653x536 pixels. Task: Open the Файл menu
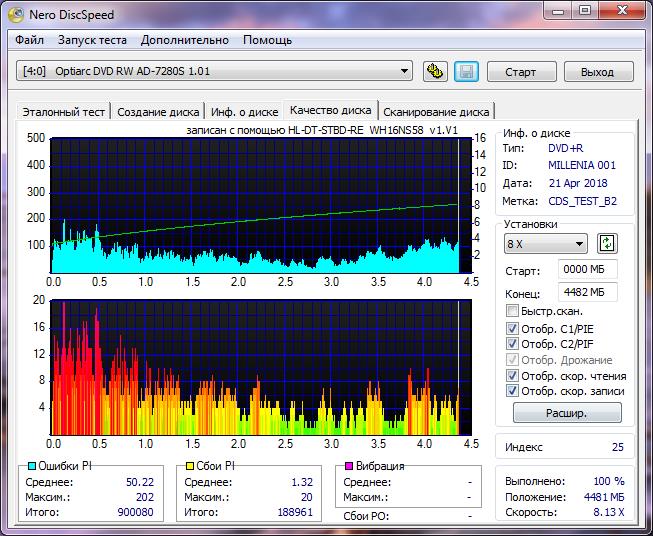pyautogui.click(x=30, y=40)
